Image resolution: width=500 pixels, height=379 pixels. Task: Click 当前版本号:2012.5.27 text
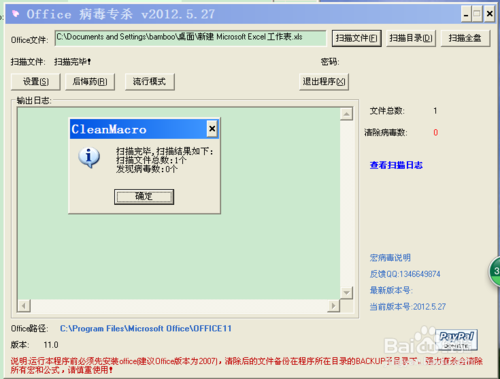[408, 307]
